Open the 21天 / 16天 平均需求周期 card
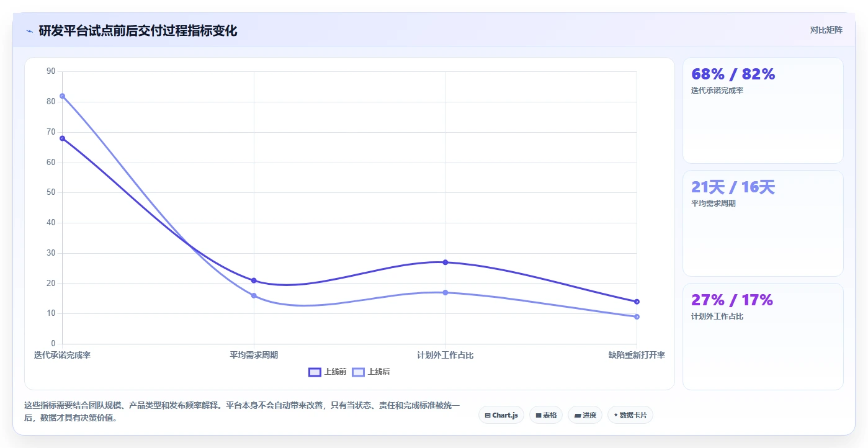The height and width of the screenshot is (448, 868). (x=763, y=223)
